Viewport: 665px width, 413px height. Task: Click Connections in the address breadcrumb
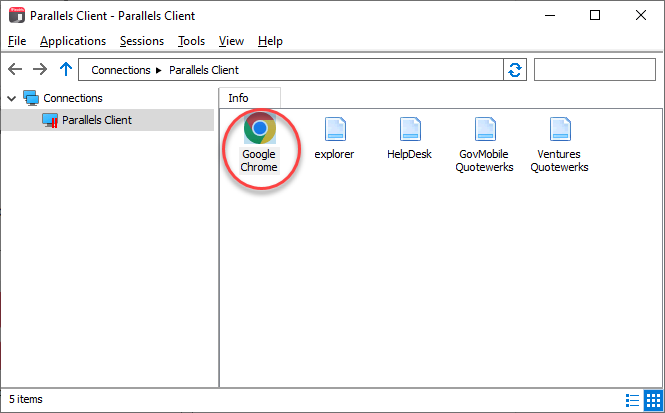pos(121,70)
